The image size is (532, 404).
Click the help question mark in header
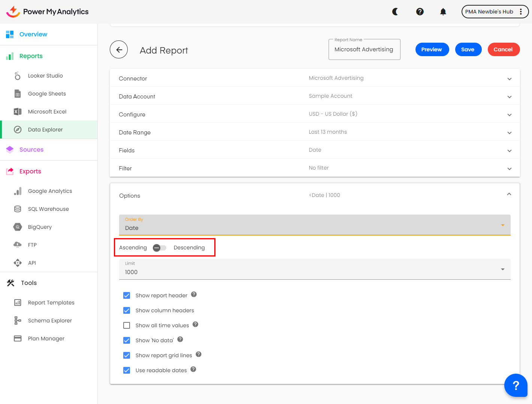pyautogui.click(x=420, y=12)
